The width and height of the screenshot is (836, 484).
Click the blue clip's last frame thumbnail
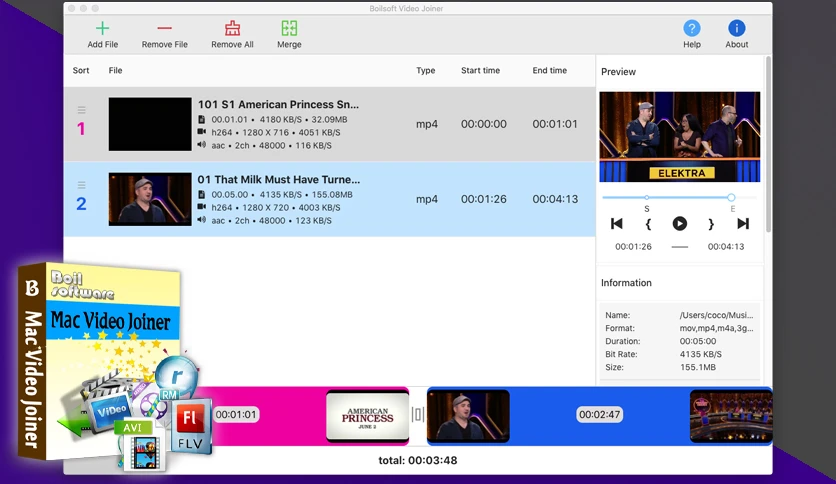tap(730, 416)
